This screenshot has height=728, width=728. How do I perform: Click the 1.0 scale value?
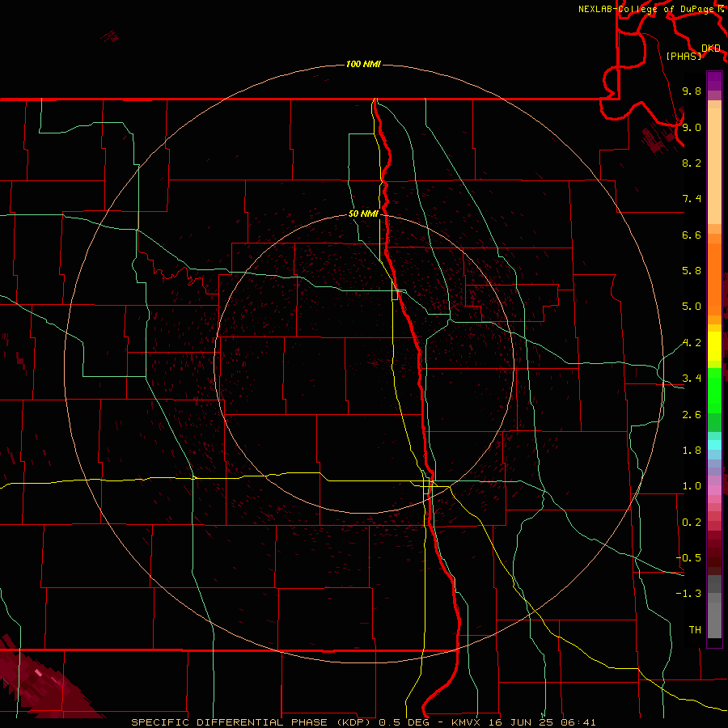coord(692,486)
